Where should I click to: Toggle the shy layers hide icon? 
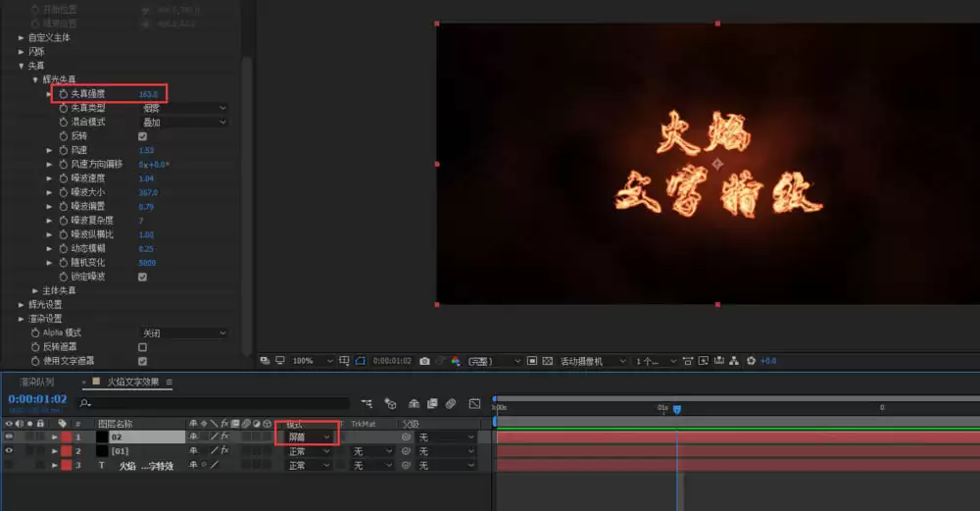click(414, 403)
